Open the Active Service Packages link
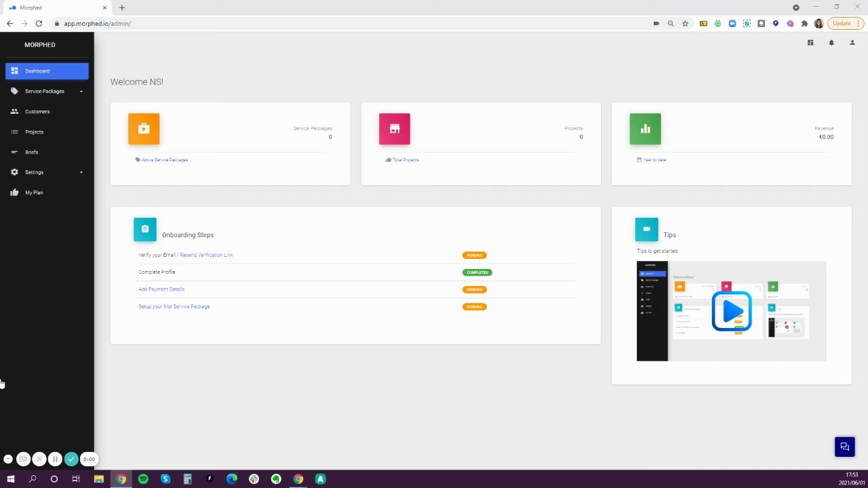The image size is (868, 488). (x=165, y=160)
